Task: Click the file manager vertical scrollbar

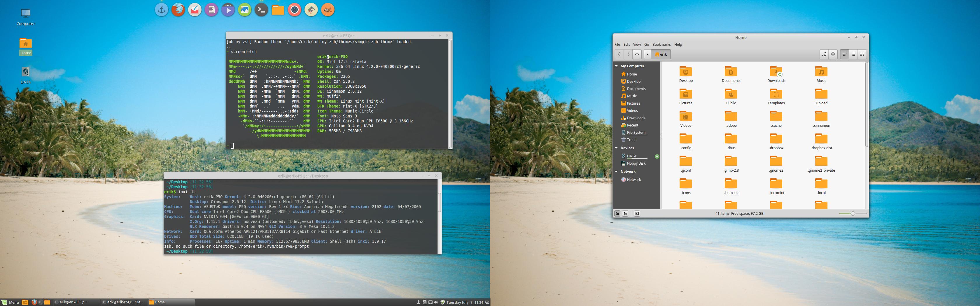Action: [x=867, y=105]
